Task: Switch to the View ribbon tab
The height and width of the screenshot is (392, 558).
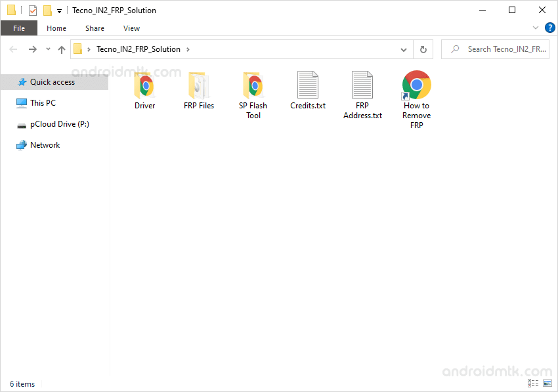Action: (131, 28)
